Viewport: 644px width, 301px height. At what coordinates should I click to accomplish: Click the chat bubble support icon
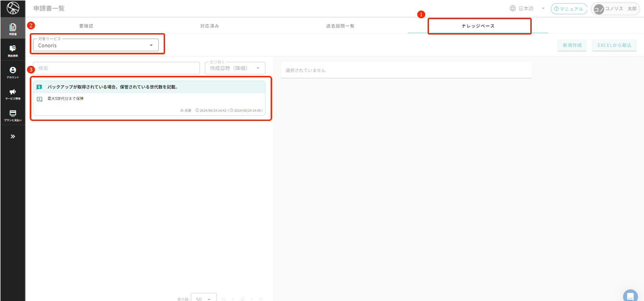tap(630, 295)
